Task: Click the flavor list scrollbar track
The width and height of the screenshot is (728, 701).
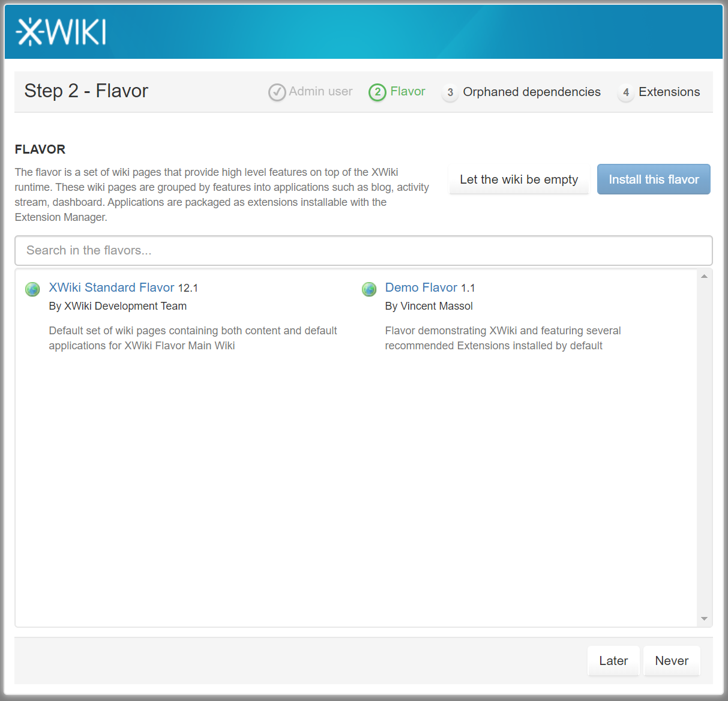Action: pyautogui.click(x=705, y=447)
